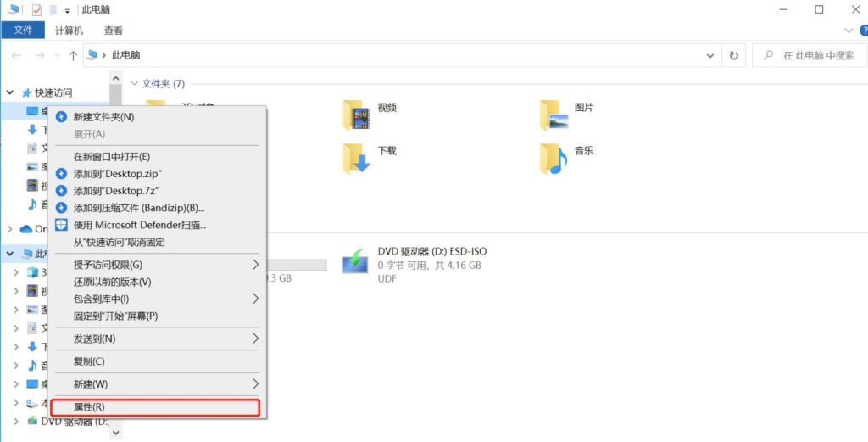Open the 文件 ribbon tab

coord(23,31)
